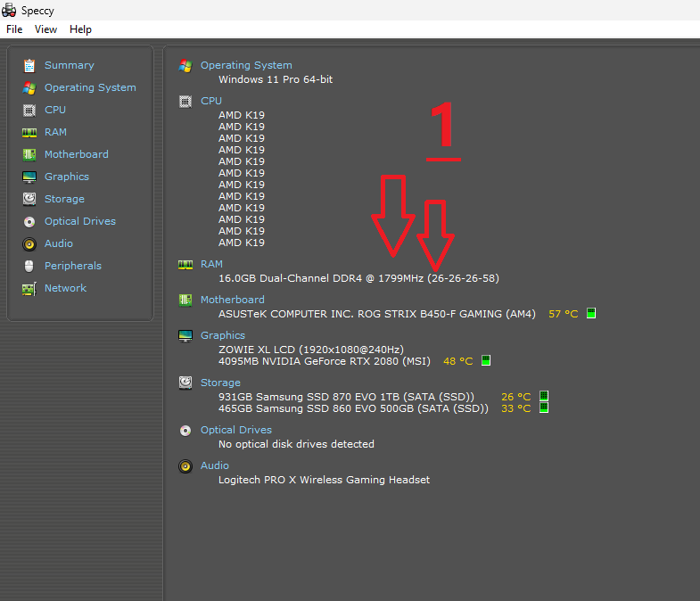Click the 57 °C motherboard temperature value
Viewport: 700px width, 601px height.
click(x=563, y=315)
